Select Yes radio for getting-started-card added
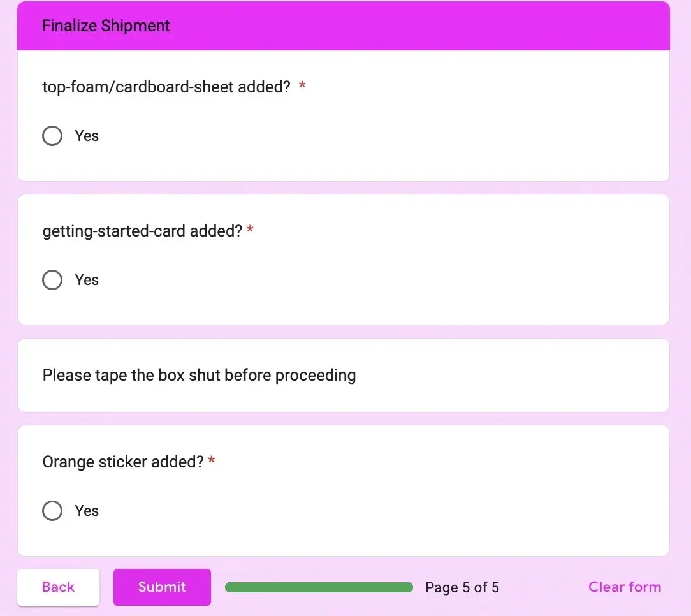The height and width of the screenshot is (616, 691). (x=52, y=280)
